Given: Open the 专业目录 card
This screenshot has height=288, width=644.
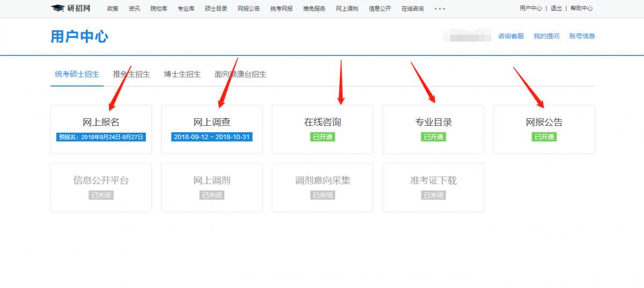Looking at the screenshot, I should click(433, 129).
